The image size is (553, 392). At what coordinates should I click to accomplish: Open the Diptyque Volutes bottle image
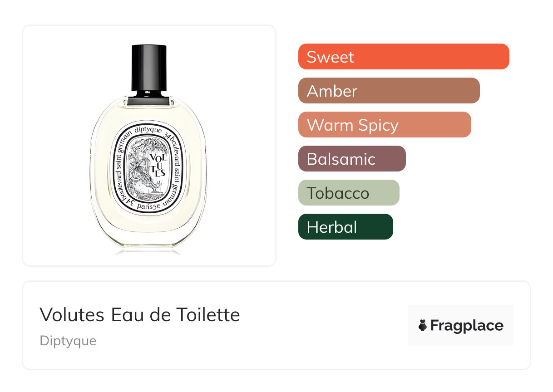pos(149,148)
